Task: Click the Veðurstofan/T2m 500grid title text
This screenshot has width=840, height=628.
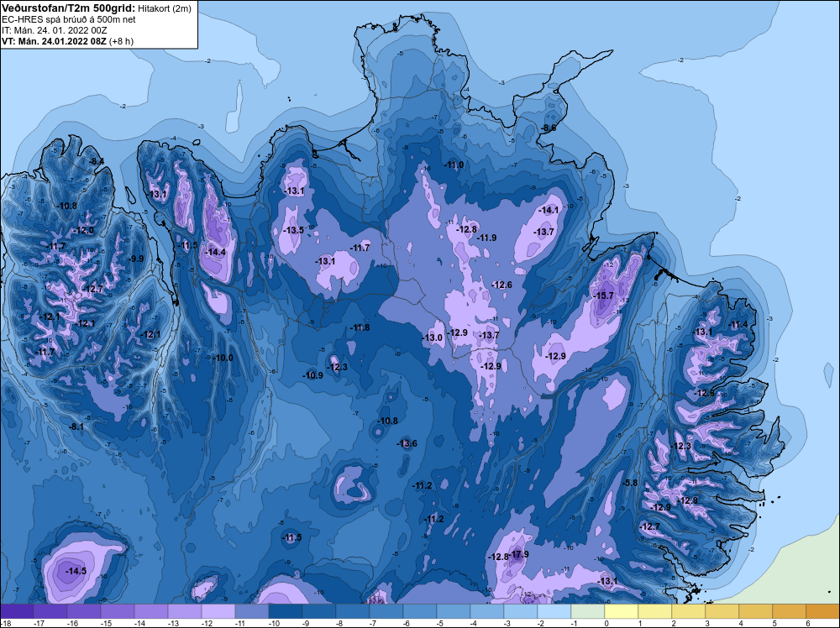Action: click(x=67, y=8)
